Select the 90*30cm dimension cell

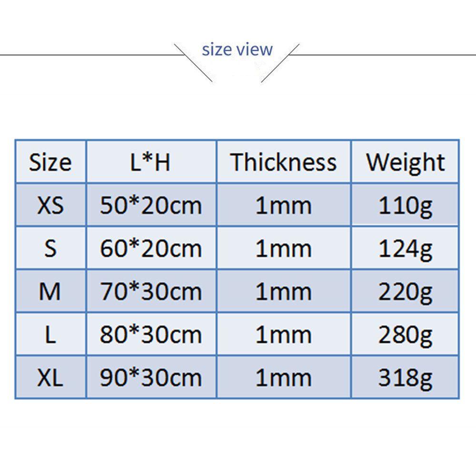point(150,377)
